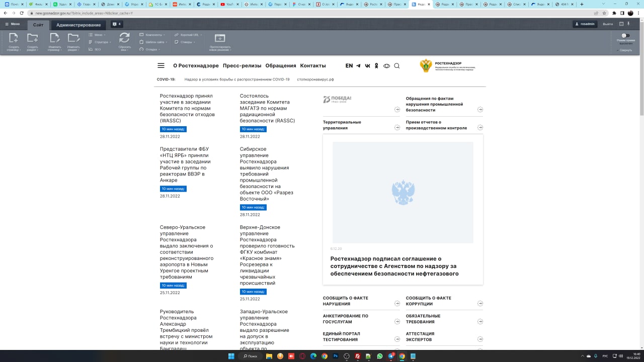
Task: Open the site search magnifier icon
Action: (x=396, y=66)
